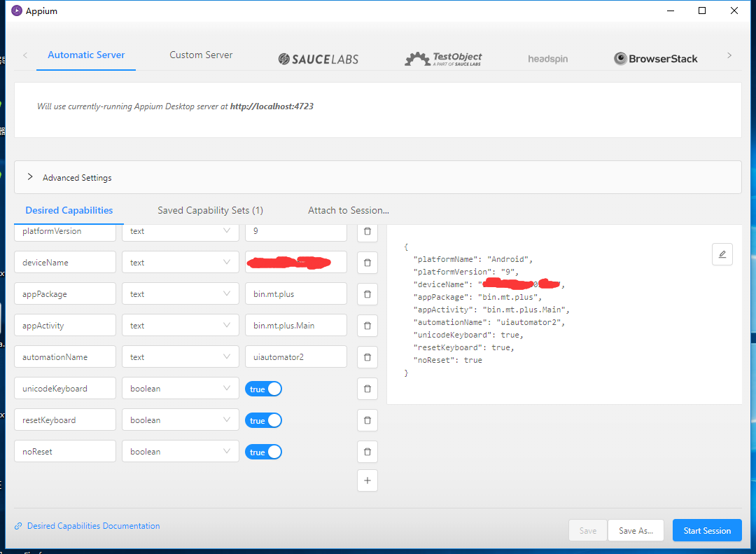
Task: Open type dropdown for noReset
Action: pyautogui.click(x=181, y=452)
